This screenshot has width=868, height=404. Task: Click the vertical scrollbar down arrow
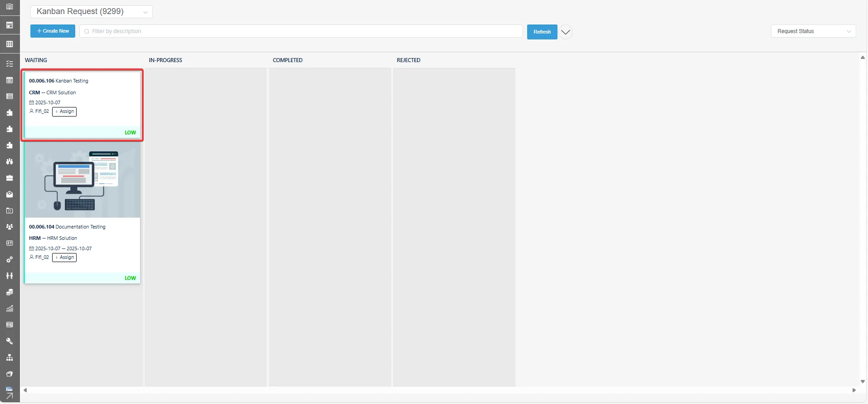point(863,382)
